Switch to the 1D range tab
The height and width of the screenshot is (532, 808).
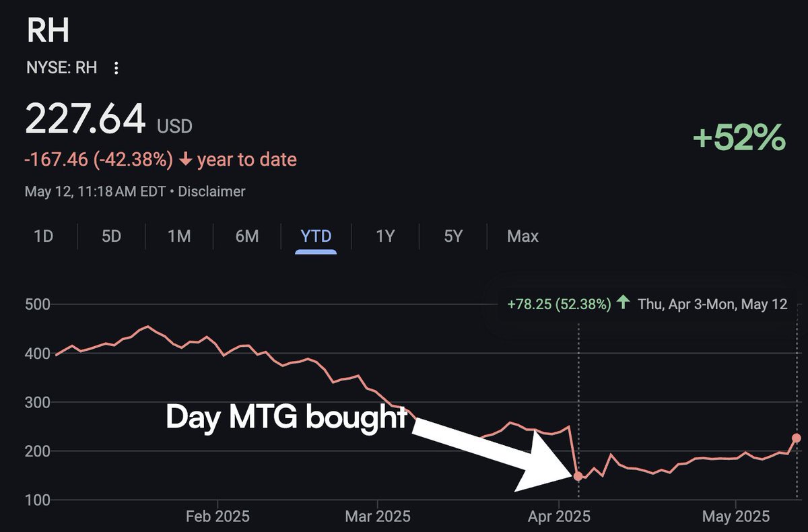(44, 236)
